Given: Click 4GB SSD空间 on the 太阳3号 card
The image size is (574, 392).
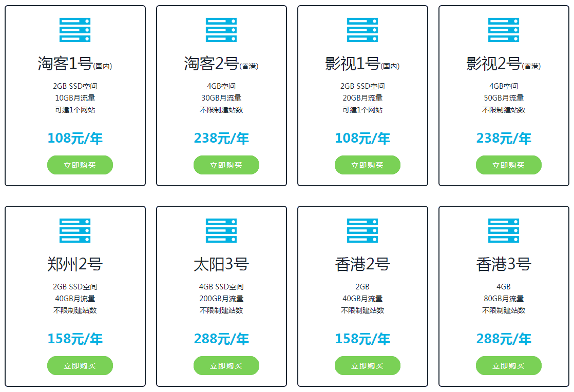Looking at the screenshot, I should pyautogui.click(x=221, y=287).
